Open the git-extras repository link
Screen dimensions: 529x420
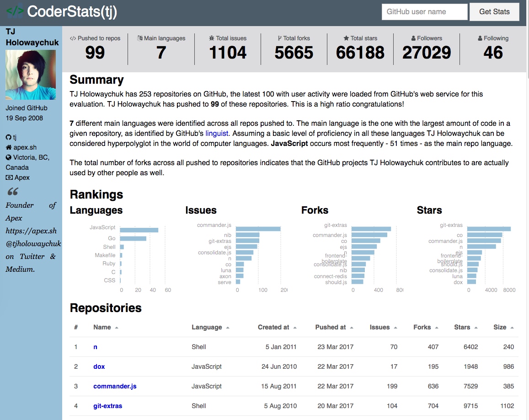tap(107, 406)
